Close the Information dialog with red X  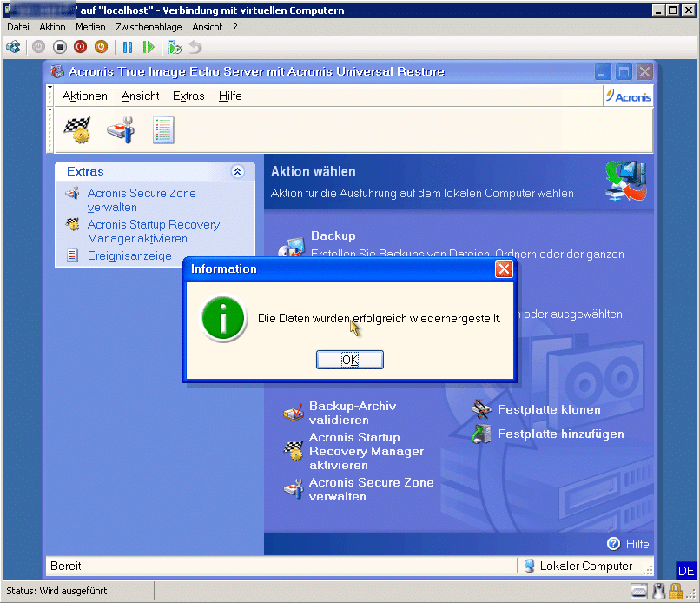coord(504,268)
